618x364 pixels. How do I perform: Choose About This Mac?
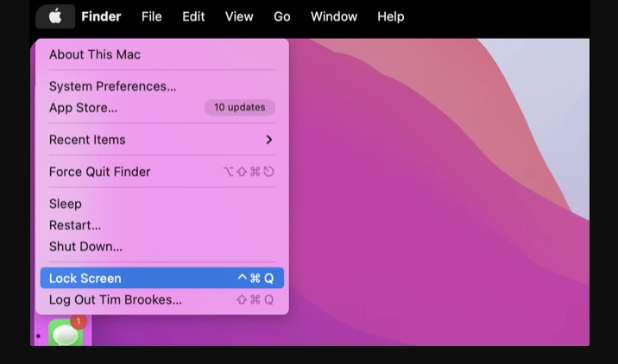[x=162, y=54]
